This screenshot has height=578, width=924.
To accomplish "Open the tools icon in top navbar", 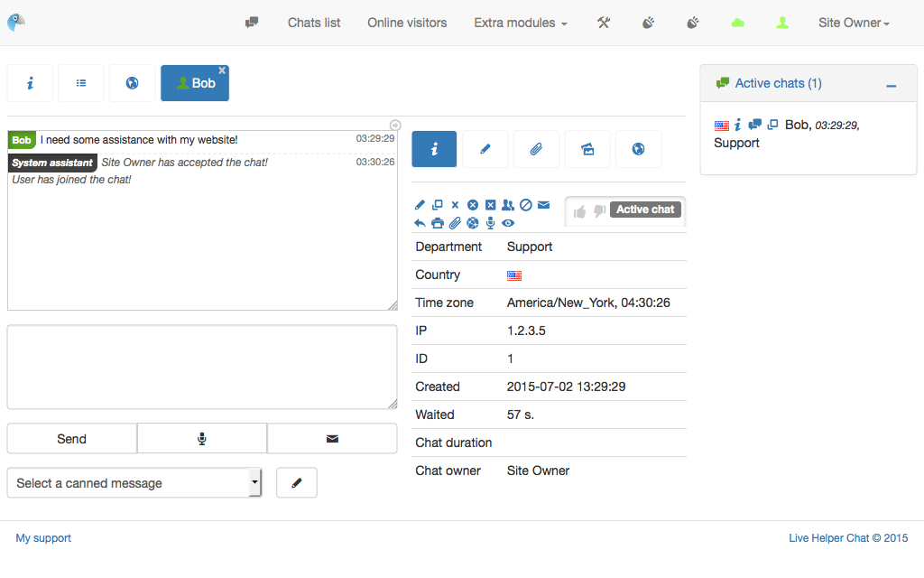I will (604, 23).
